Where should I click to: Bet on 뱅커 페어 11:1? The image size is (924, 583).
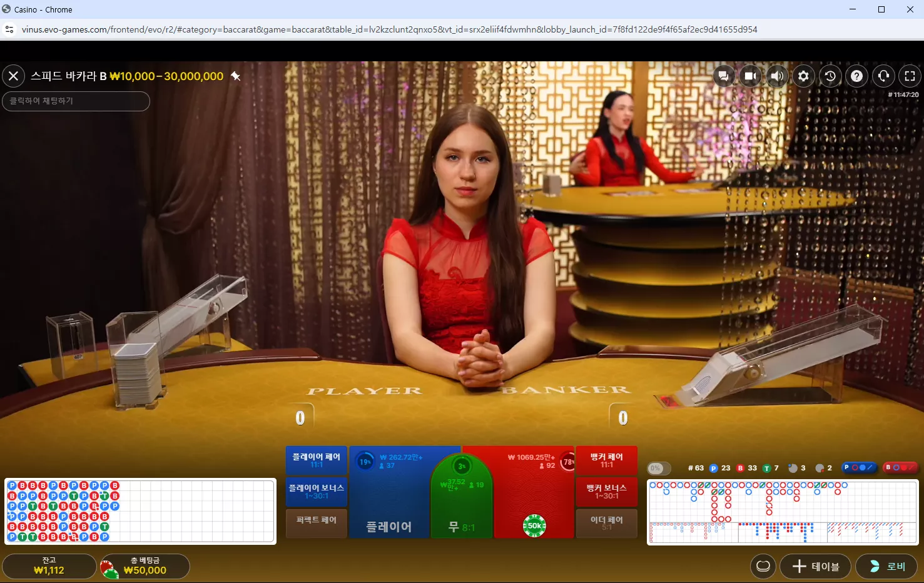(x=607, y=460)
